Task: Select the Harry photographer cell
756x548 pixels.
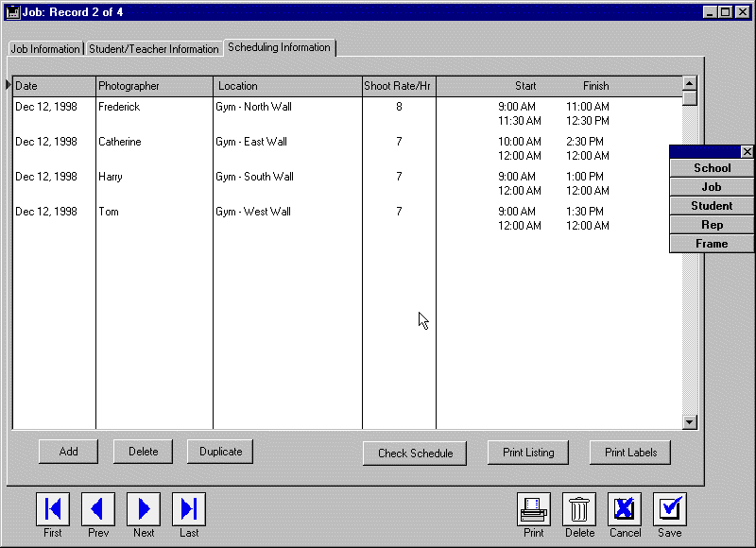Action: tap(111, 177)
